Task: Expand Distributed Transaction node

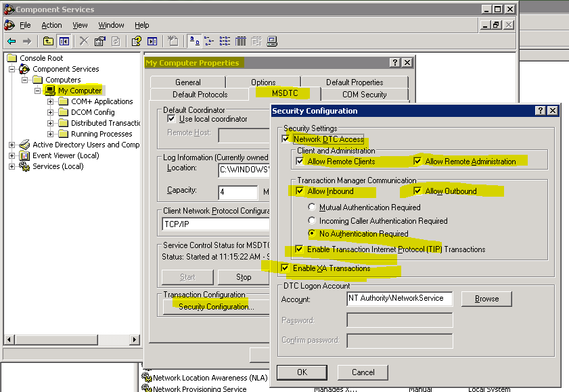Action: tap(51, 123)
